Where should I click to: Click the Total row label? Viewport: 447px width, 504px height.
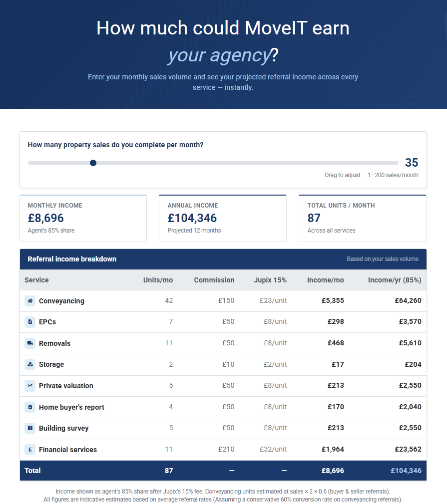pyautogui.click(x=32, y=471)
